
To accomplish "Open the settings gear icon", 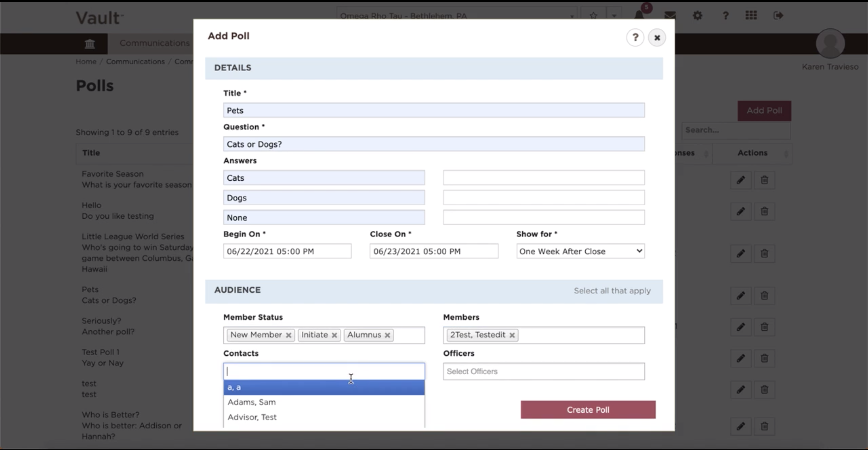I will point(697,15).
